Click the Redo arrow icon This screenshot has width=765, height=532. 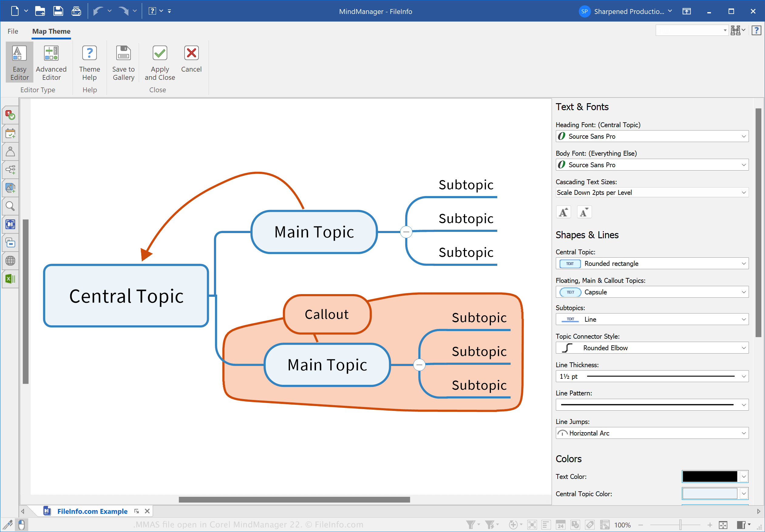pos(124,11)
